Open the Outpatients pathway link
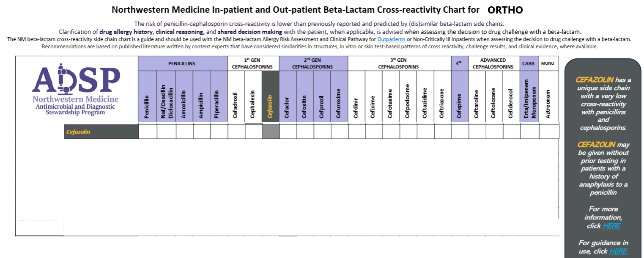644x258 pixels. pos(391,39)
